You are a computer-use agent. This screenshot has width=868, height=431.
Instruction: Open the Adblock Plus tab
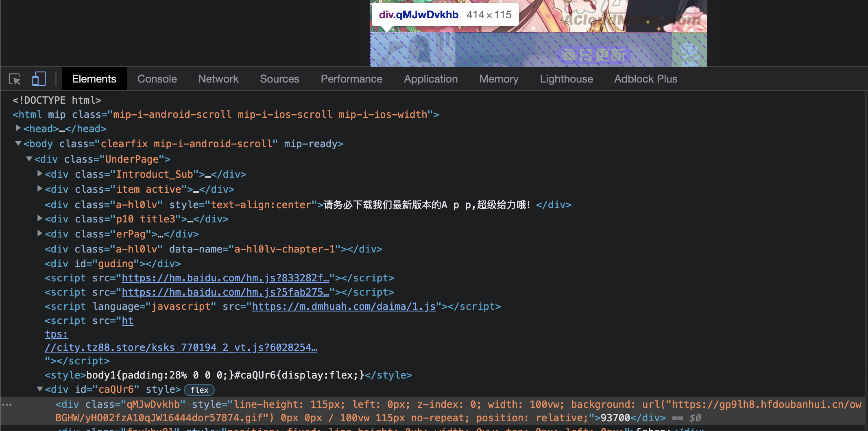coord(646,79)
